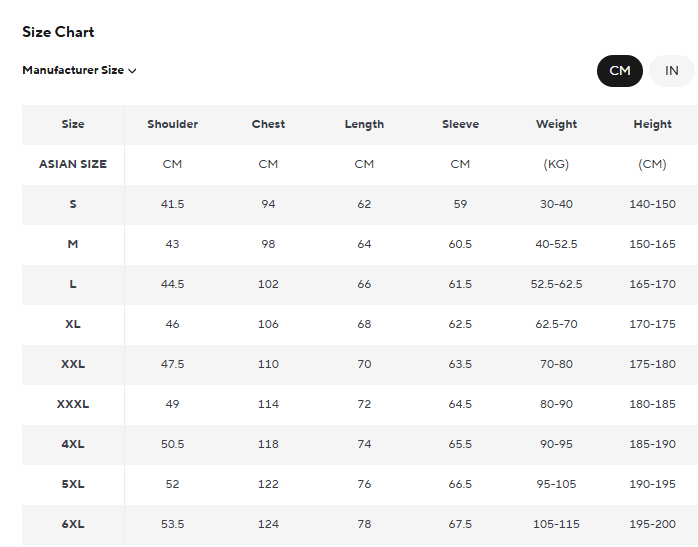Click the M size row label

(x=73, y=244)
